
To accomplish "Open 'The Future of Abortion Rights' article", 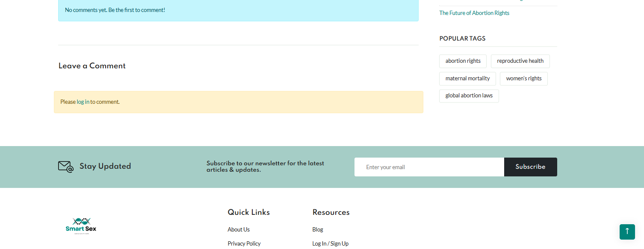I will [474, 13].
